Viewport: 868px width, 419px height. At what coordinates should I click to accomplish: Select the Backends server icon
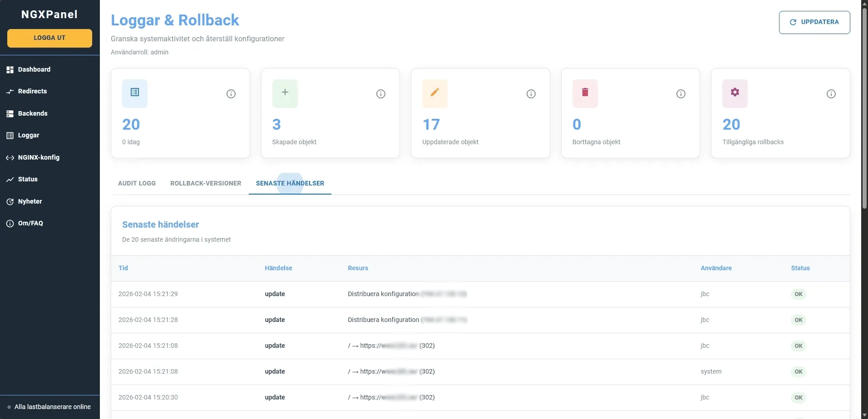click(10, 114)
